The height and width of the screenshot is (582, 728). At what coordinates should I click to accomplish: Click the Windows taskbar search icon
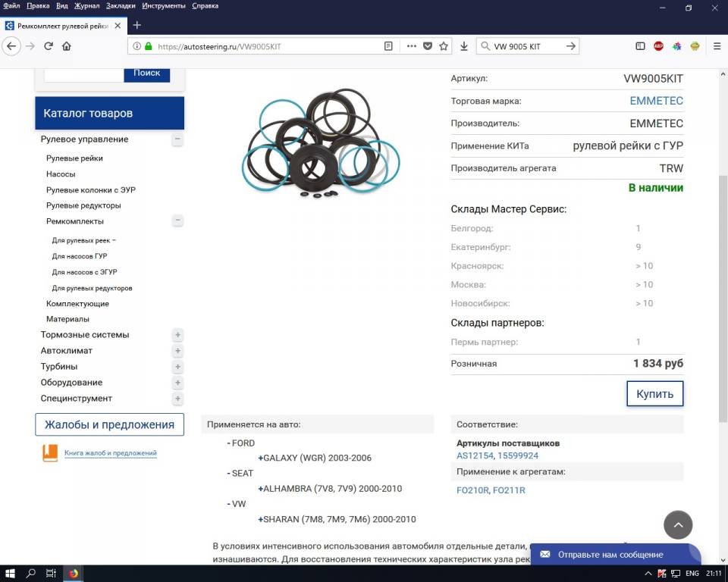(32, 574)
